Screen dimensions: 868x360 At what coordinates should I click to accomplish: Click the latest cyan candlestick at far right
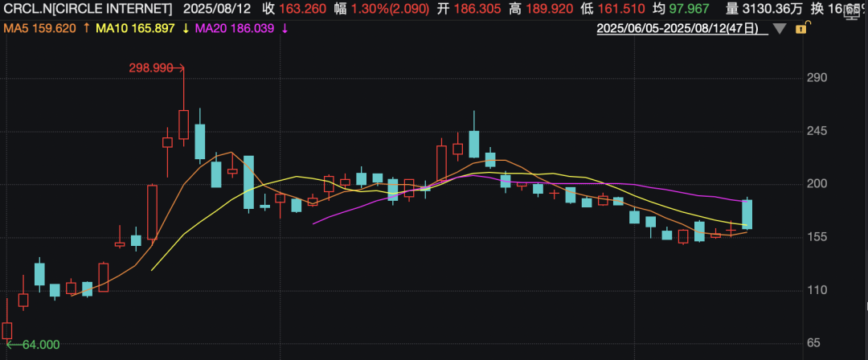747,214
